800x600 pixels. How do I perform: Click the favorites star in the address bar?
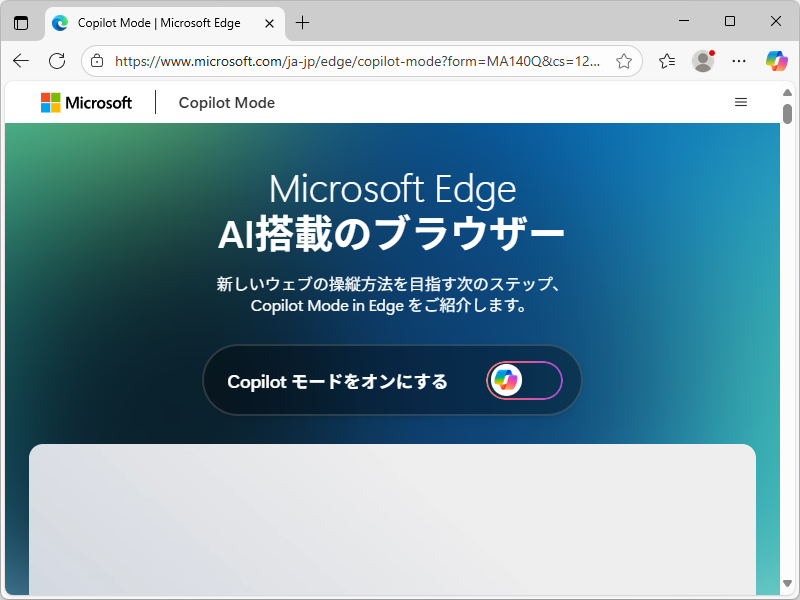tap(624, 61)
